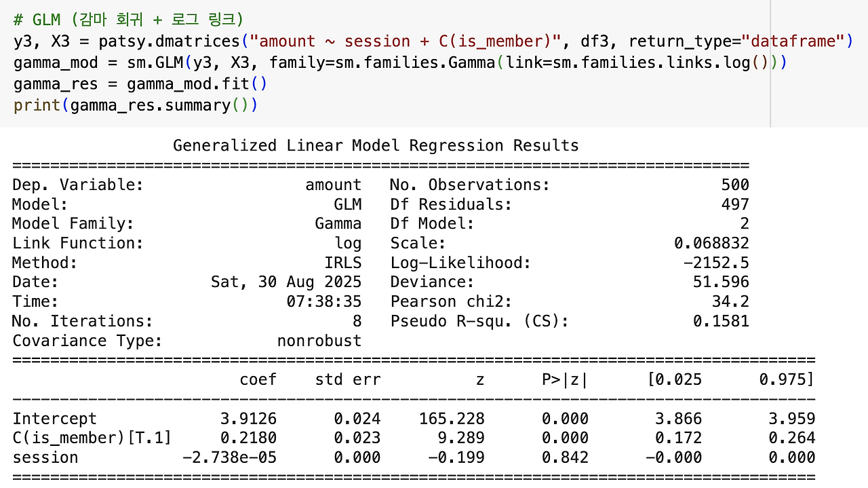Click the 'Intercept' row label

click(x=54, y=419)
